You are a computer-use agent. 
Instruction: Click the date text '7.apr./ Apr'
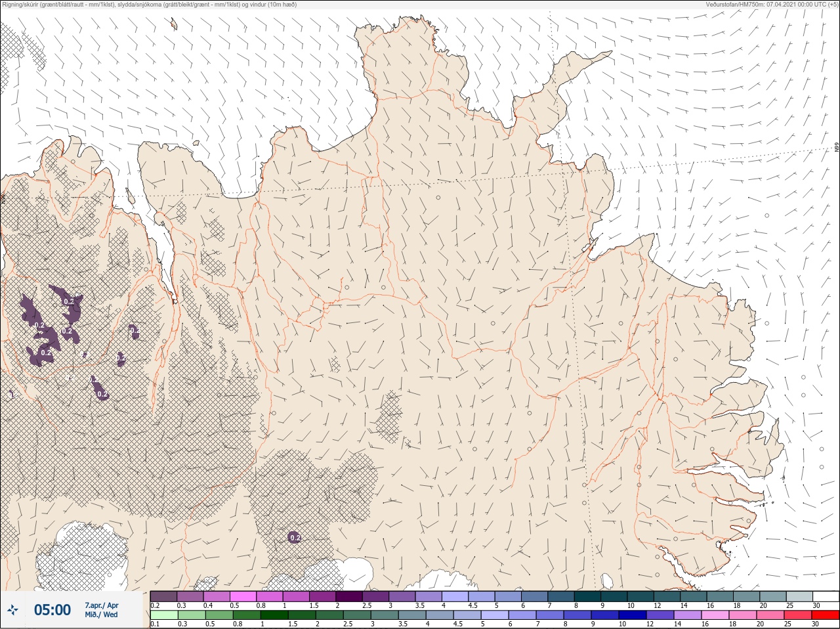[102, 605]
